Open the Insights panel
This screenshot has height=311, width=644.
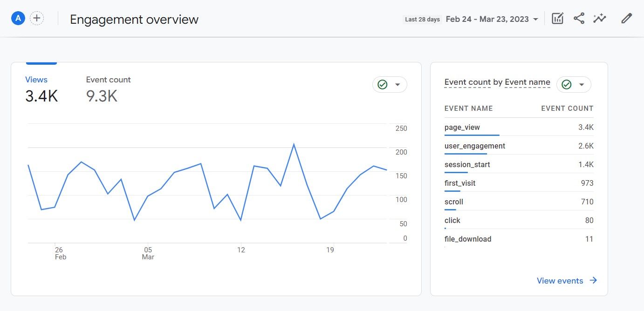coord(600,18)
